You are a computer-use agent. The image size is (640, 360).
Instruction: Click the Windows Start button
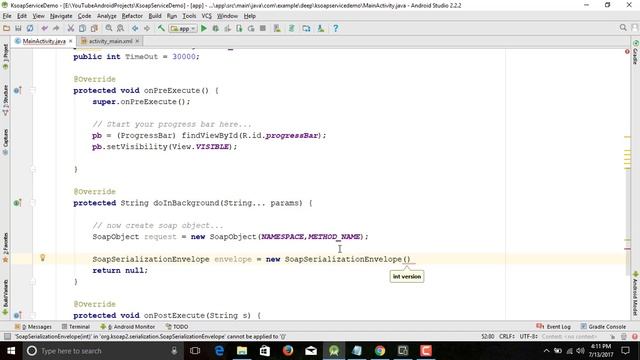11,351
